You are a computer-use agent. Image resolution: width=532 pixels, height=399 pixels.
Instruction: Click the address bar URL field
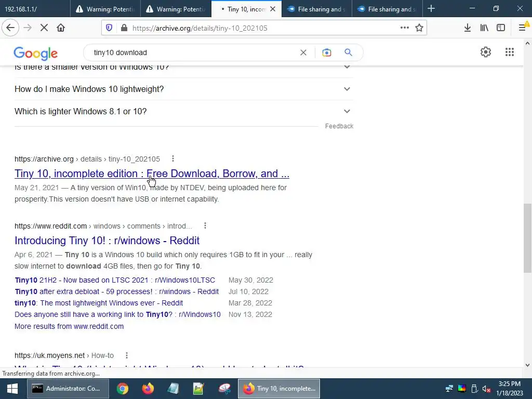pyautogui.click(x=263, y=28)
